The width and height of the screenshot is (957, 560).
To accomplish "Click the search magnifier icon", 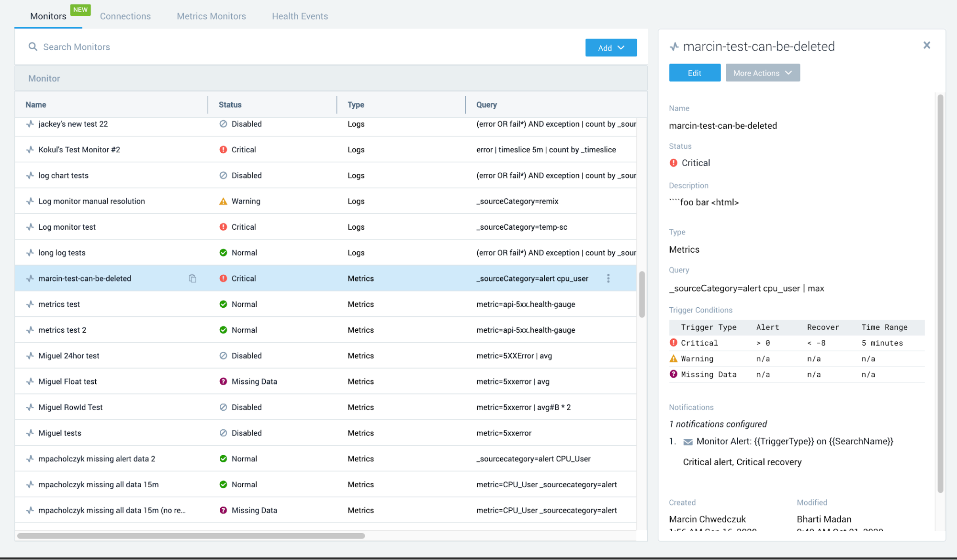I will tap(33, 47).
